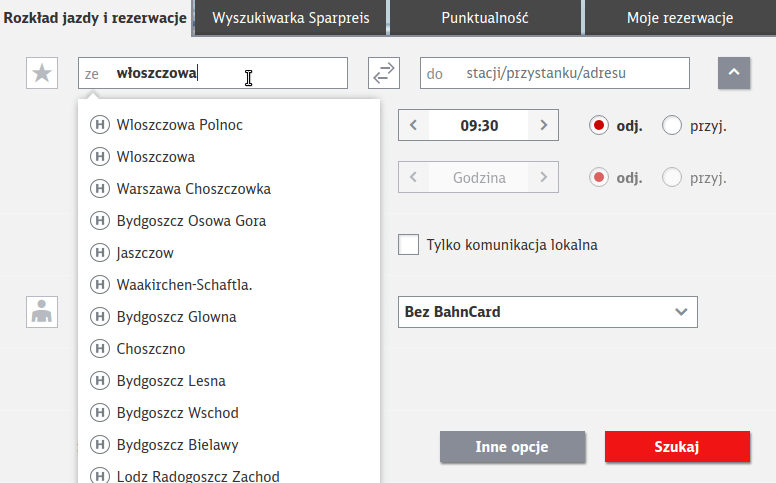Viewport: 776px width, 483px height.
Task: Open Rozkład jazdy i rezerwacje tab
Action: 95,18
